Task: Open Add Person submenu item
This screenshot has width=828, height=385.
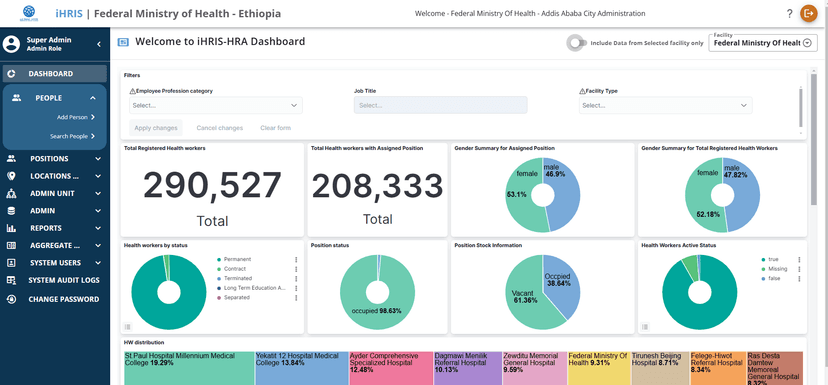Action: coord(76,117)
